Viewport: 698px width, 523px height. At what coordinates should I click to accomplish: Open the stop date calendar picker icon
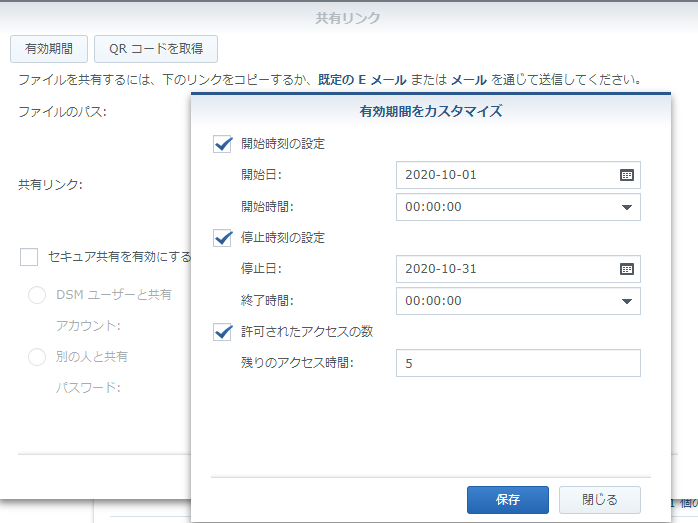coord(627,269)
